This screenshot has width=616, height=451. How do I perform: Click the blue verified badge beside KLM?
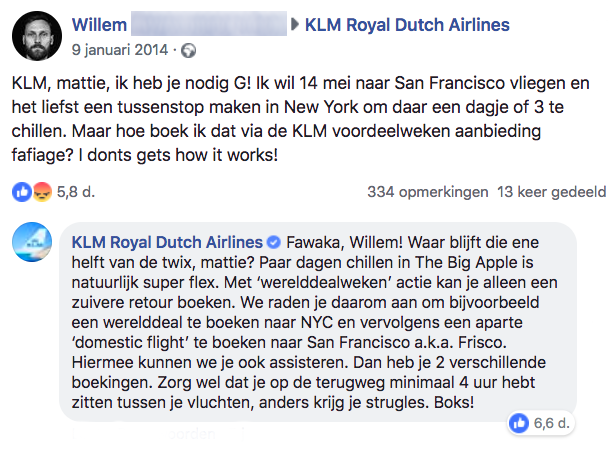pyautogui.click(x=273, y=243)
